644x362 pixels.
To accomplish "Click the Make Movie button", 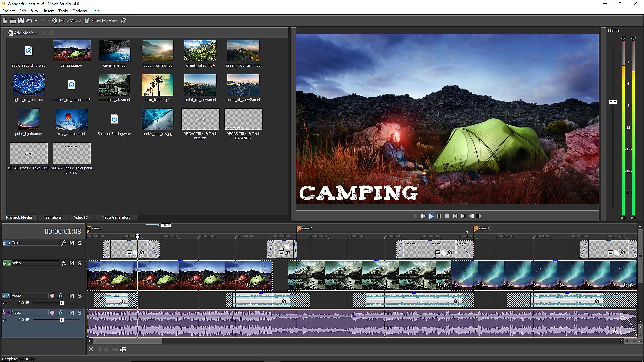I will click(x=66, y=21).
